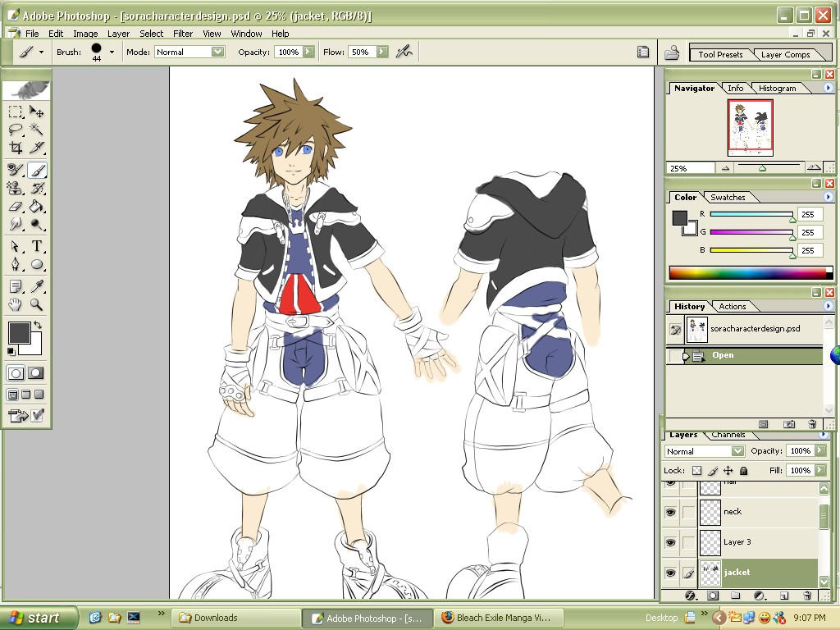Open the Filter menu
840x630 pixels.
coord(183,33)
